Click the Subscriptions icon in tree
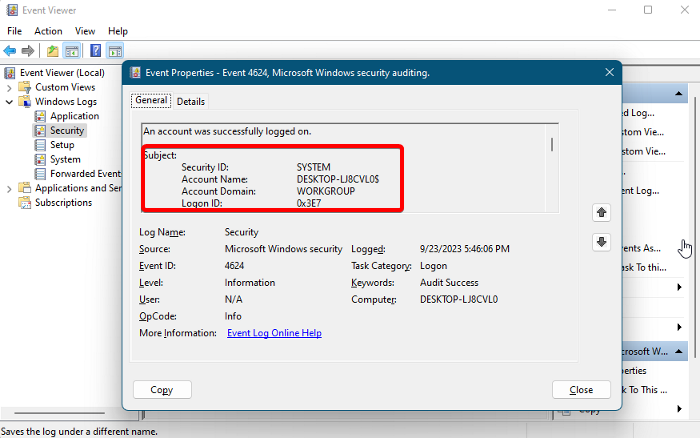Viewport: 700px width, 438px height. point(25,203)
